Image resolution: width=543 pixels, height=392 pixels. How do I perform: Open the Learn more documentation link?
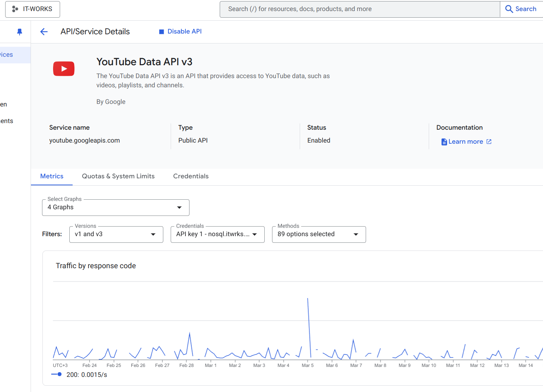466,142
